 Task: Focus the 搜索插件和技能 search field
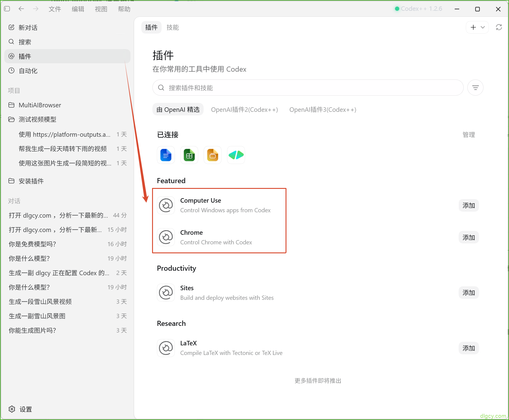pos(308,88)
